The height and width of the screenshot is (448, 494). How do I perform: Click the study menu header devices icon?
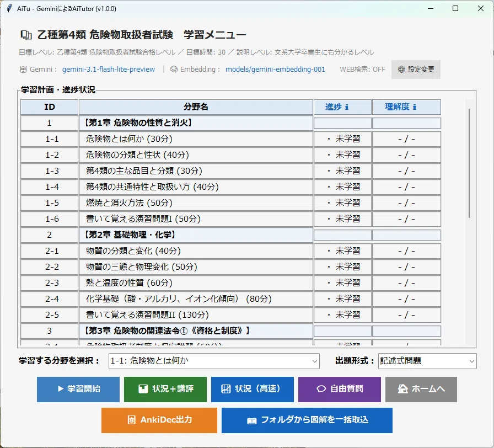pos(26,35)
